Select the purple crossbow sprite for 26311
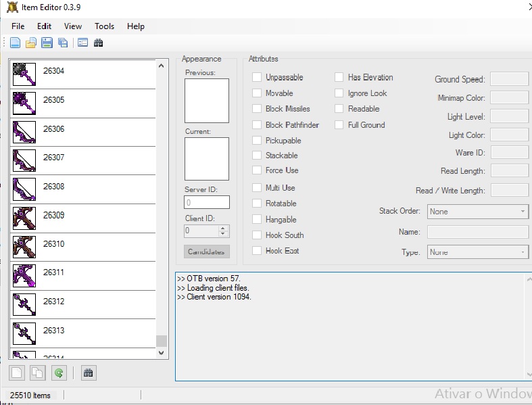Viewport: 532px width, 405px height. point(24,276)
